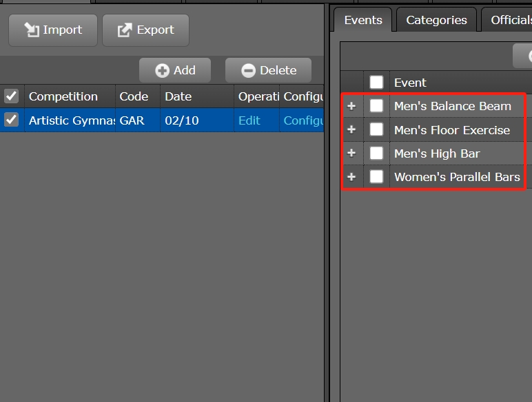Switch to the Categories tab
Screen dimensions: 532x402
tap(436, 20)
